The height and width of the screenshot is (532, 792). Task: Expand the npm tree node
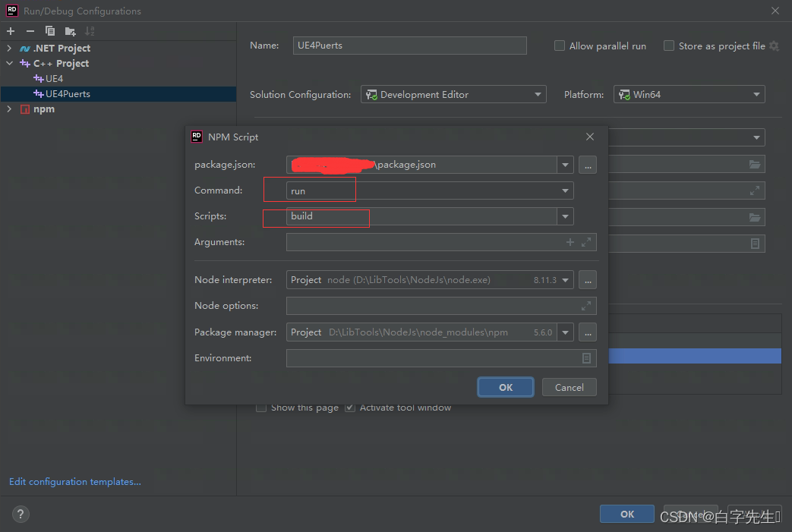coord(9,109)
